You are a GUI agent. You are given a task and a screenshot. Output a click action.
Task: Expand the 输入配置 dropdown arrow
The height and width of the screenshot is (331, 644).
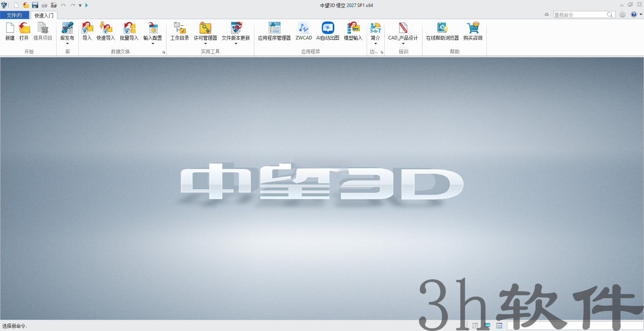click(x=153, y=44)
